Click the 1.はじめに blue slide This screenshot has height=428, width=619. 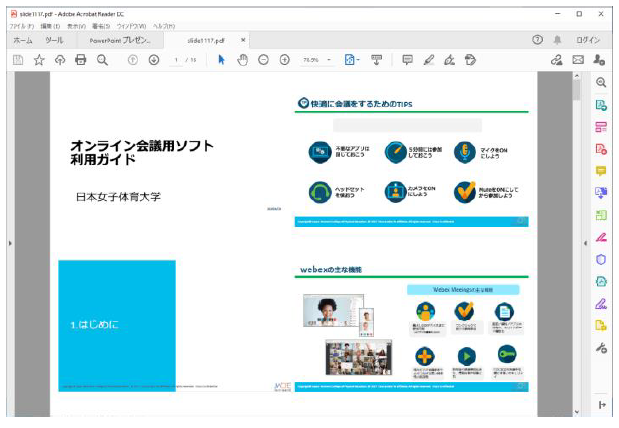click(117, 326)
